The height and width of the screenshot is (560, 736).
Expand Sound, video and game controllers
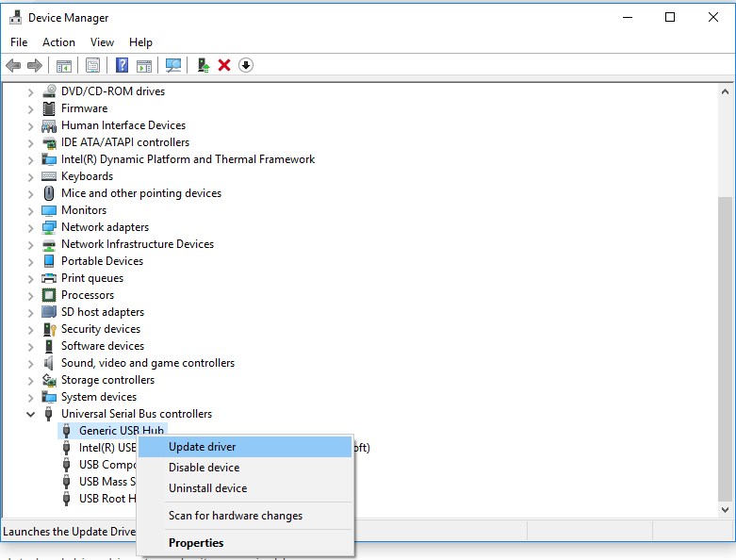(30, 364)
